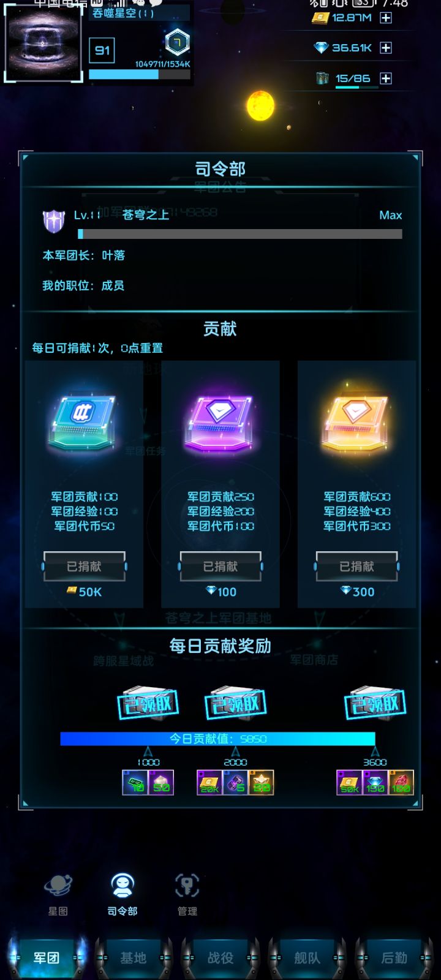The image size is (441, 980).
Task: Tap the claimed reward chest at 1000
Action: [x=148, y=703]
